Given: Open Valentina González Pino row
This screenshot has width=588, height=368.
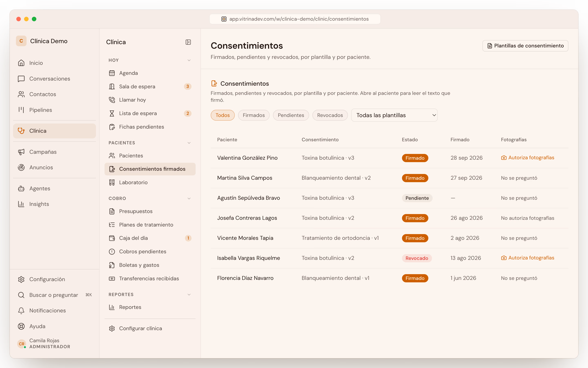Looking at the screenshot, I should [390, 158].
